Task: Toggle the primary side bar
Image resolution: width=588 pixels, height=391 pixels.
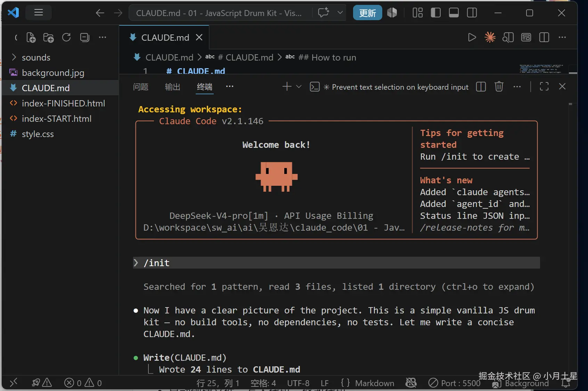Action: coord(435,13)
